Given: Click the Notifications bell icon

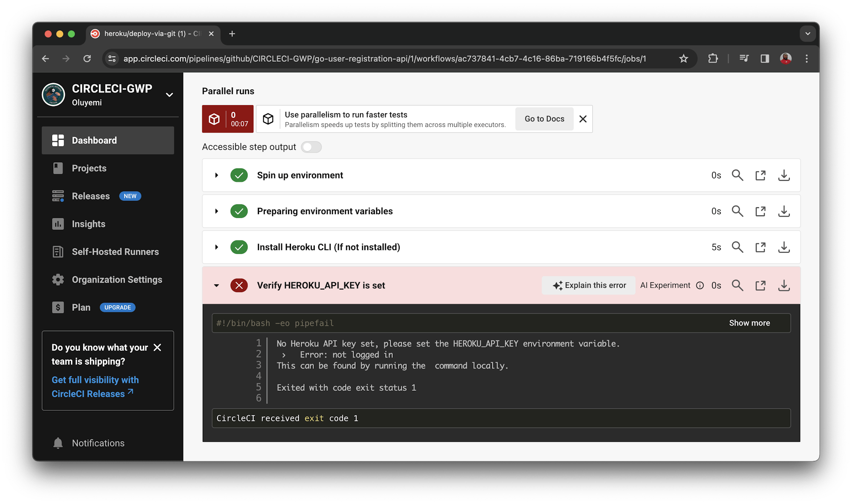Looking at the screenshot, I should tap(58, 443).
